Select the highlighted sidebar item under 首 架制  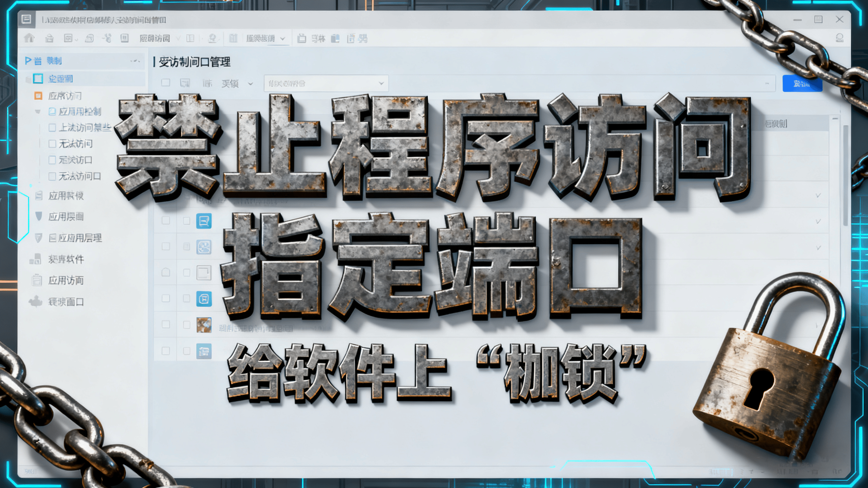(x=61, y=79)
